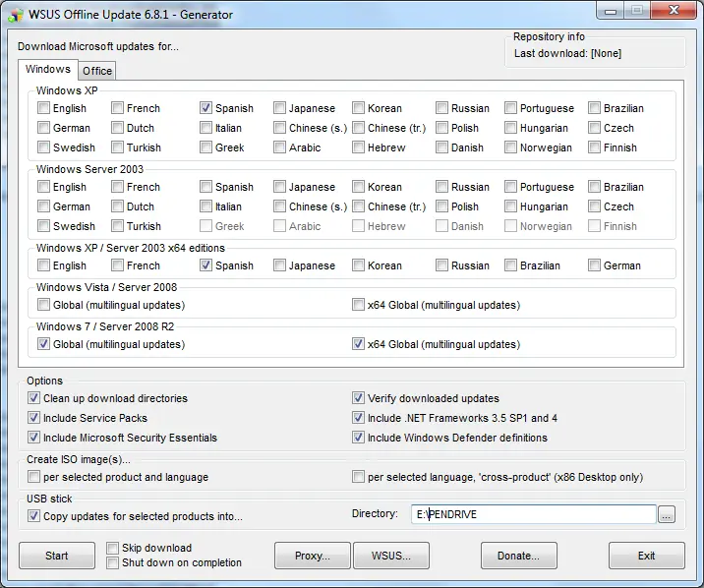Screen dimensions: 704x588
Task: Check German under Windows XP
Action: tap(43, 128)
